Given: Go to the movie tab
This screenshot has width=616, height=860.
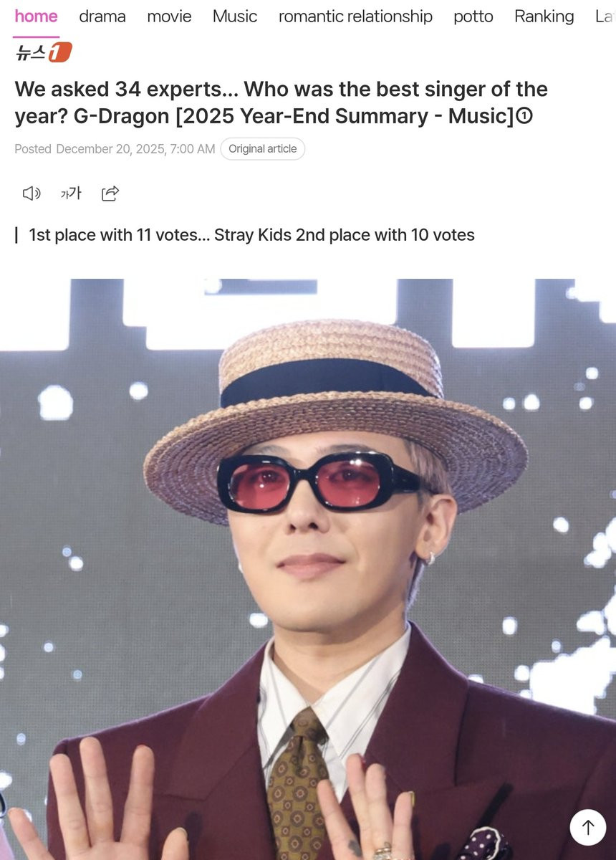Looking at the screenshot, I should click(169, 16).
